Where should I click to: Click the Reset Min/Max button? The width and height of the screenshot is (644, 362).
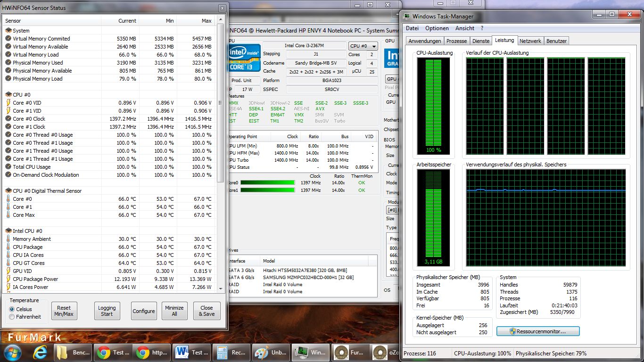pos(64,311)
